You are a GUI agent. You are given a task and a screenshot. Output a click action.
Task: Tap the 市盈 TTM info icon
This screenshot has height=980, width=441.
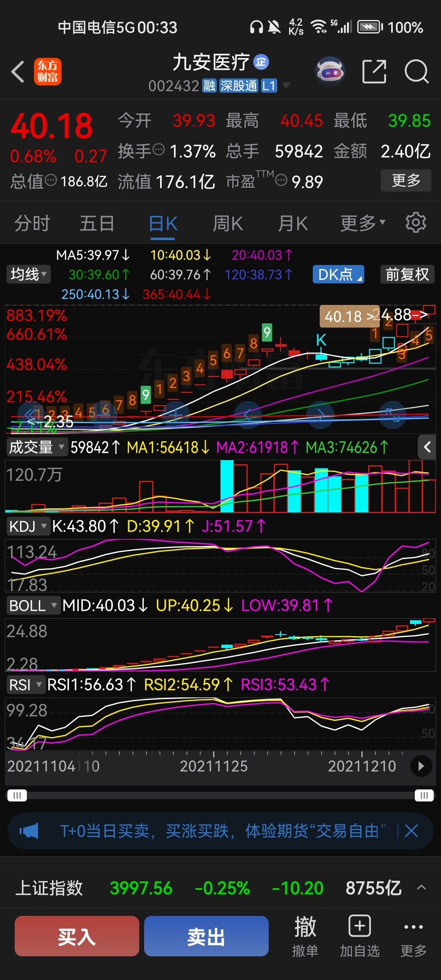click(x=281, y=180)
